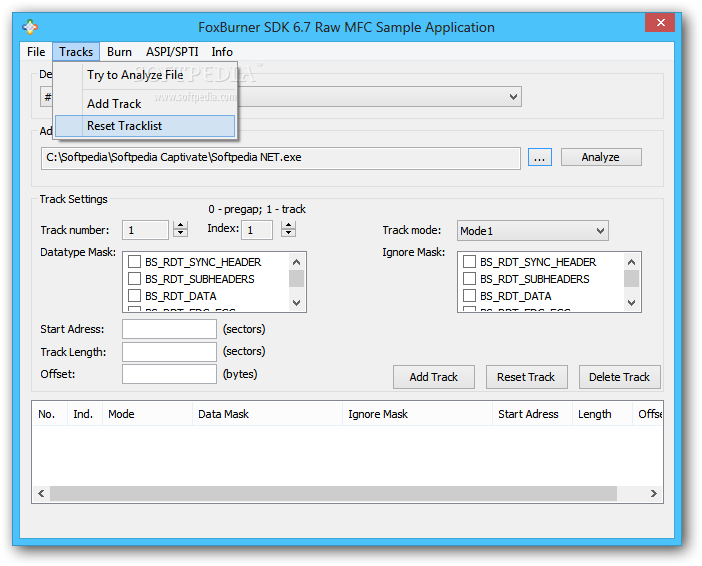This screenshot has height=566, width=702.
Task: Click the Datatype Mask scrollbar thumb
Action: click(x=296, y=279)
